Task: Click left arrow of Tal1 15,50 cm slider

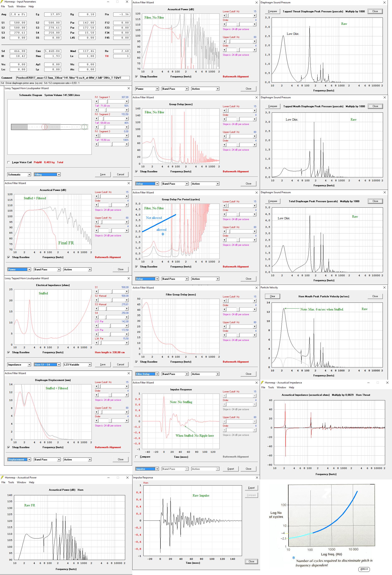Action: [x=97, y=144]
